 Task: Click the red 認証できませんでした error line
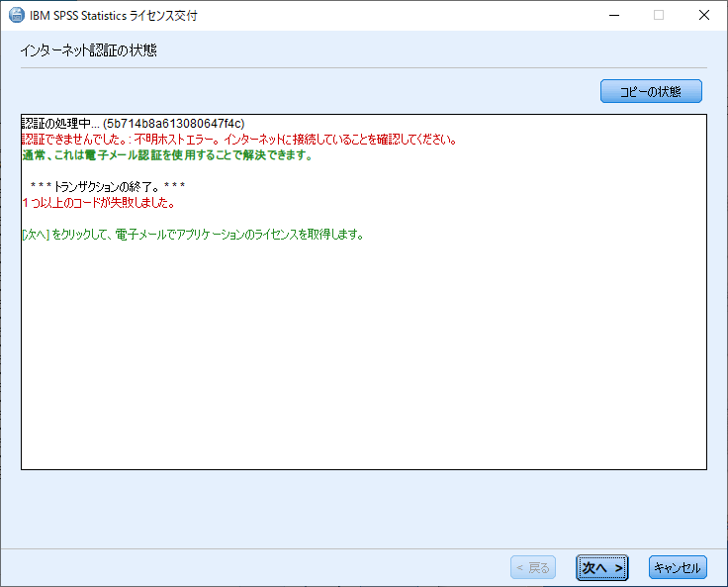[x=239, y=140]
